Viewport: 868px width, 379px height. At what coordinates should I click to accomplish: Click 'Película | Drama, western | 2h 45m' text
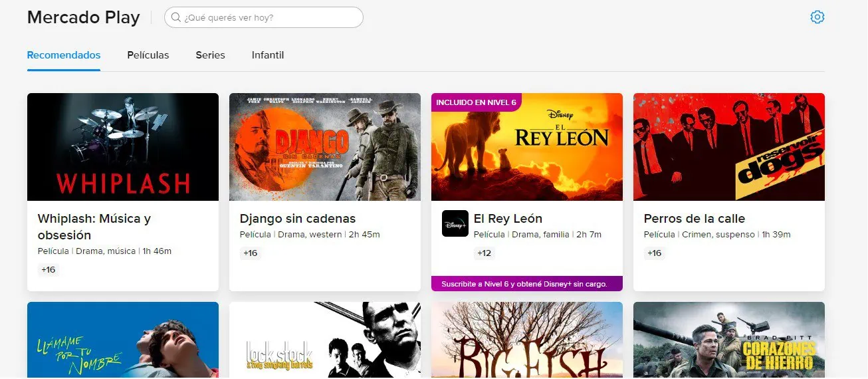pyautogui.click(x=310, y=235)
